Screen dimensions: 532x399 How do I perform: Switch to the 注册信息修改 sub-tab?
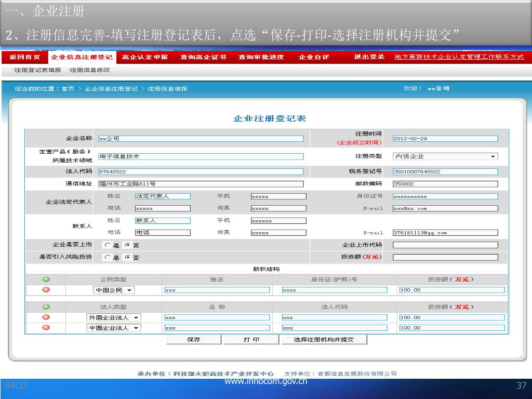tap(89, 70)
